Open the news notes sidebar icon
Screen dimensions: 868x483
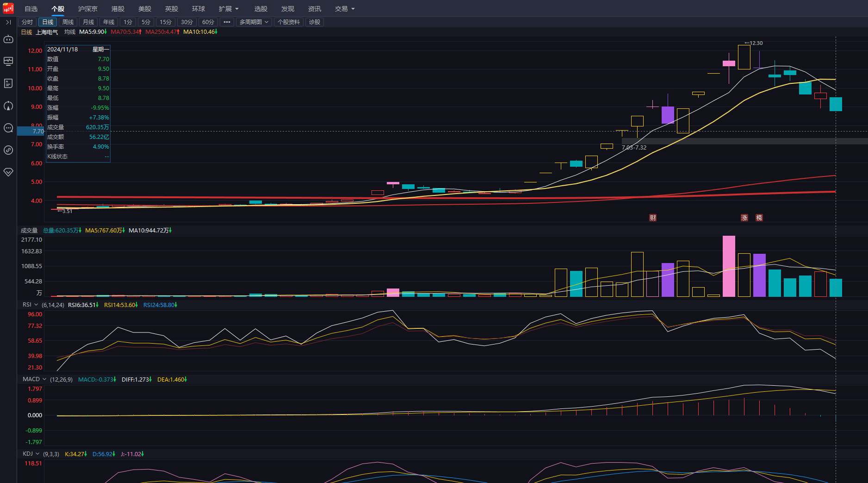click(x=8, y=83)
